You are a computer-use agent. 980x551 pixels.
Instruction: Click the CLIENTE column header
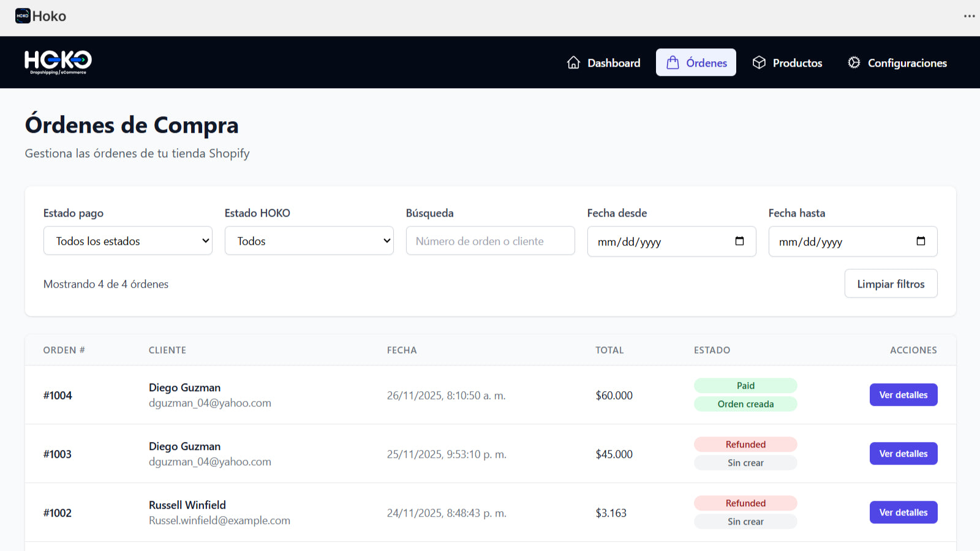pyautogui.click(x=167, y=350)
